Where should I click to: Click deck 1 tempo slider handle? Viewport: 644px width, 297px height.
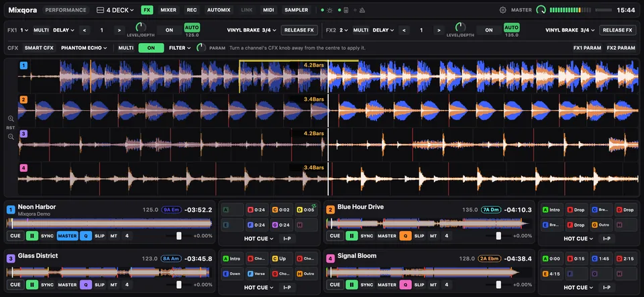pyautogui.click(x=178, y=236)
